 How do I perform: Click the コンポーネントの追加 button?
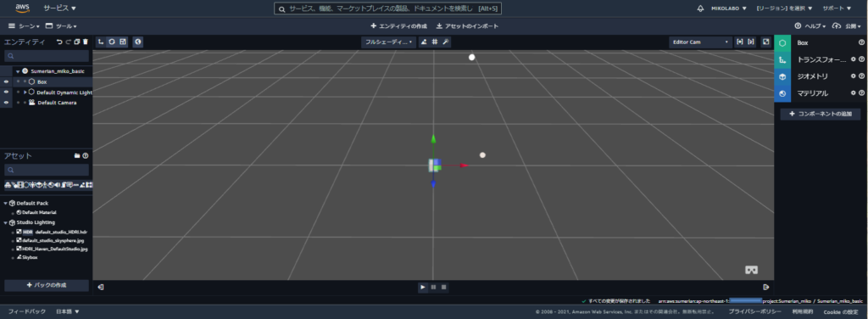click(821, 114)
